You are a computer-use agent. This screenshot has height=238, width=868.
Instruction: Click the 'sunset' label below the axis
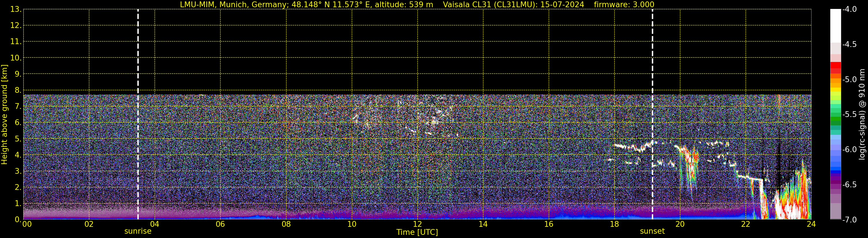(x=652, y=231)
